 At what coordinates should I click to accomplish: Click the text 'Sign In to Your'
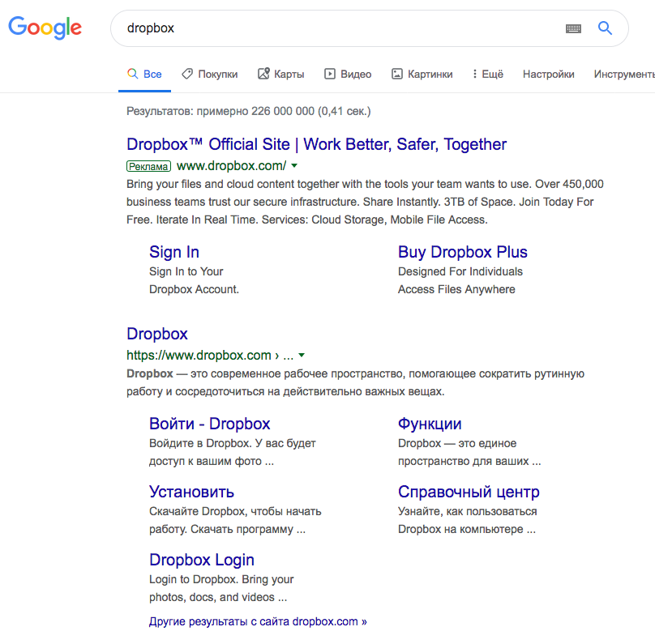186,271
